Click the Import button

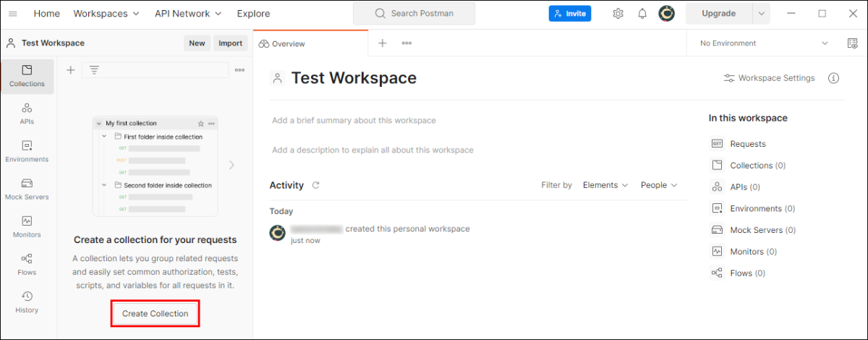click(231, 43)
